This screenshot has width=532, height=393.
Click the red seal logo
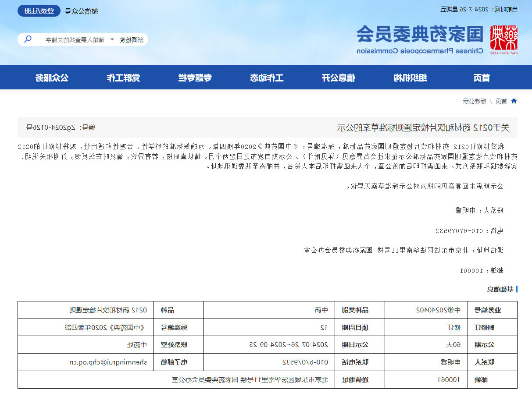coord(504,39)
